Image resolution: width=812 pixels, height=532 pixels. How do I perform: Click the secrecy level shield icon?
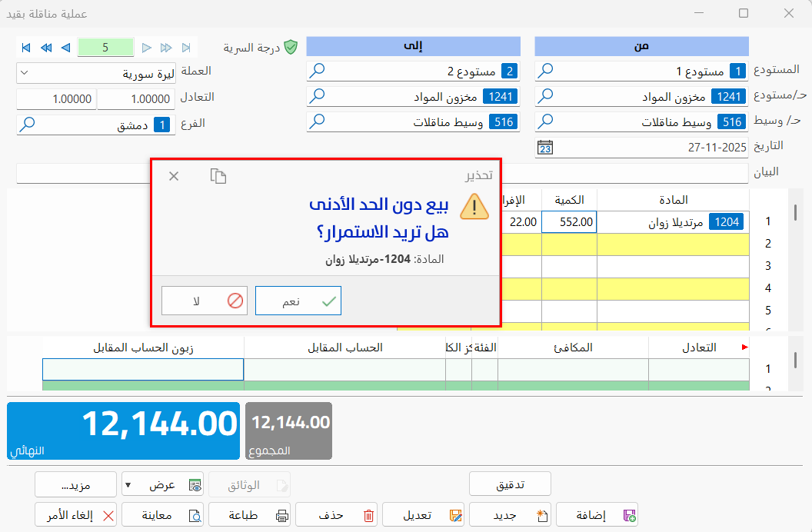tap(292, 46)
